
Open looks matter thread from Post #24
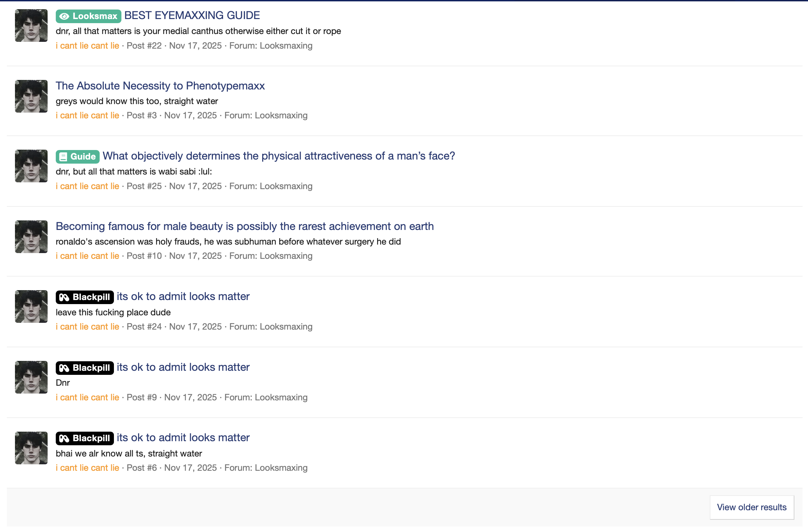(x=183, y=296)
